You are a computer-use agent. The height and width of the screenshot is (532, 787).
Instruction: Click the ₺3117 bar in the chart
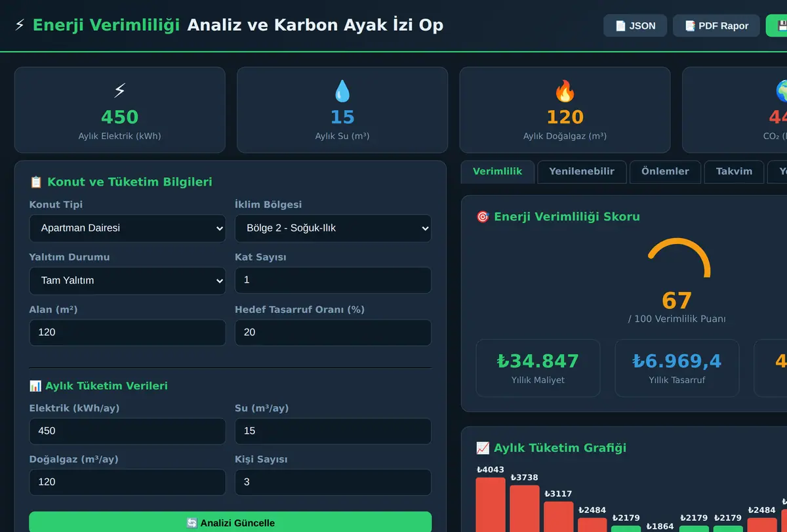point(559,517)
